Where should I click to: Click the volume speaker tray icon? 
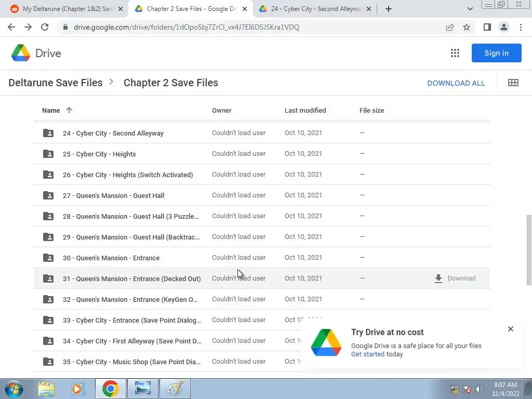[480, 389]
